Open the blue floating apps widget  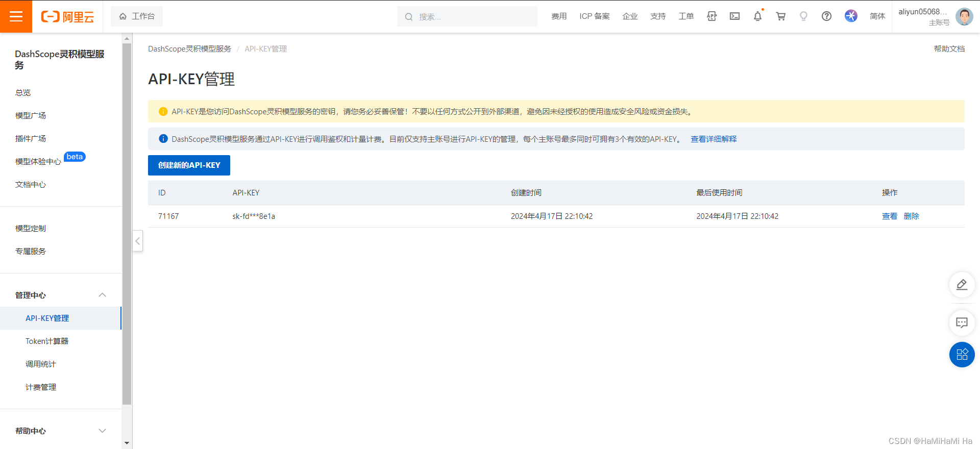962,355
